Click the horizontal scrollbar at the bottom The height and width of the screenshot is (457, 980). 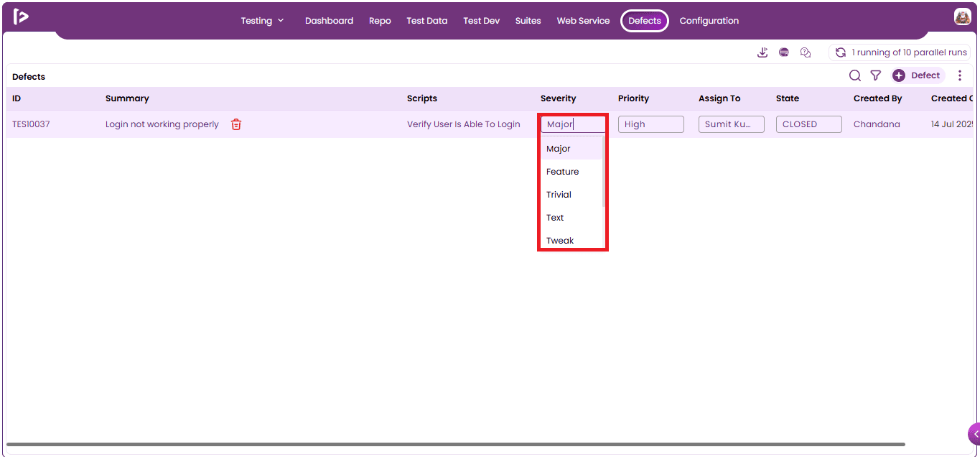click(456, 445)
